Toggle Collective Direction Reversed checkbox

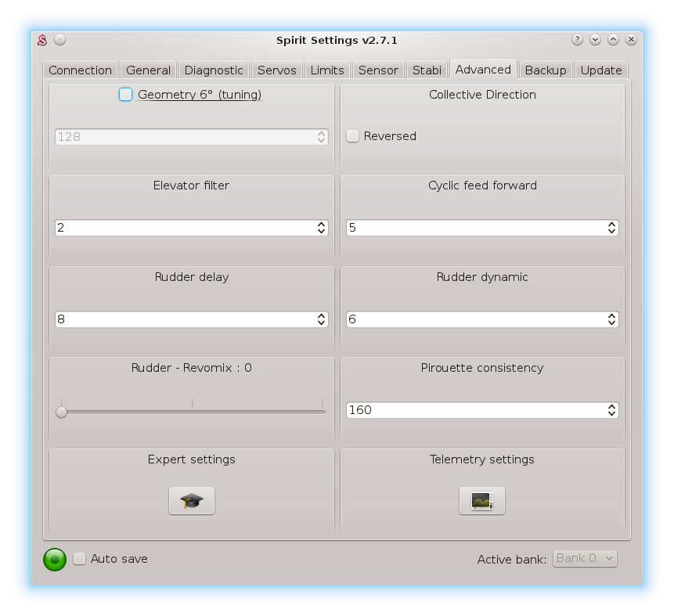(x=353, y=136)
